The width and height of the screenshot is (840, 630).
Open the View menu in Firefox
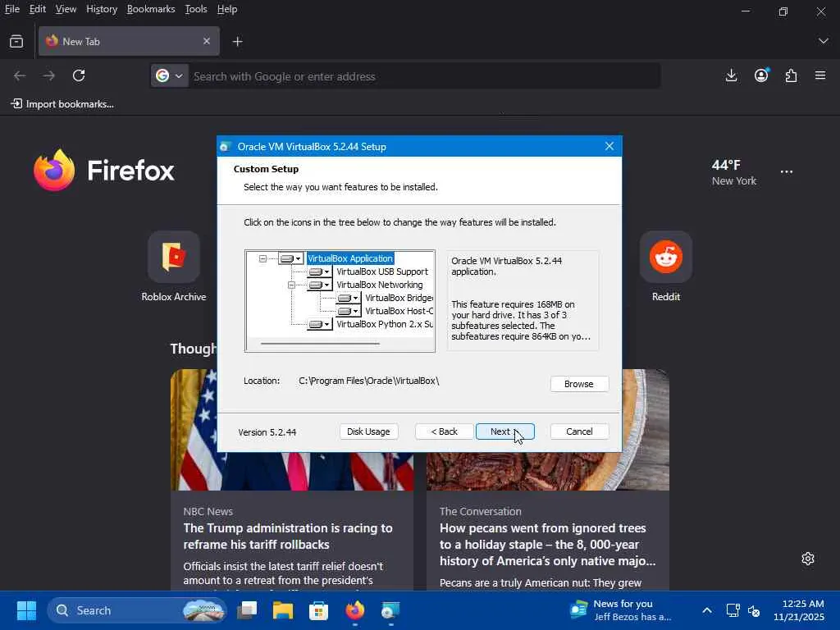pyautogui.click(x=66, y=9)
